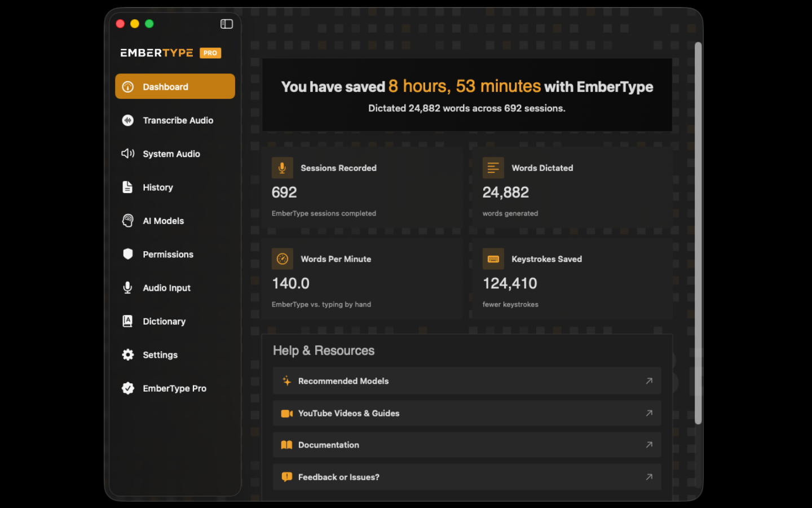The height and width of the screenshot is (508, 812).
Task: Click the Transcribe Audio waveform icon
Action: point(128,120)
